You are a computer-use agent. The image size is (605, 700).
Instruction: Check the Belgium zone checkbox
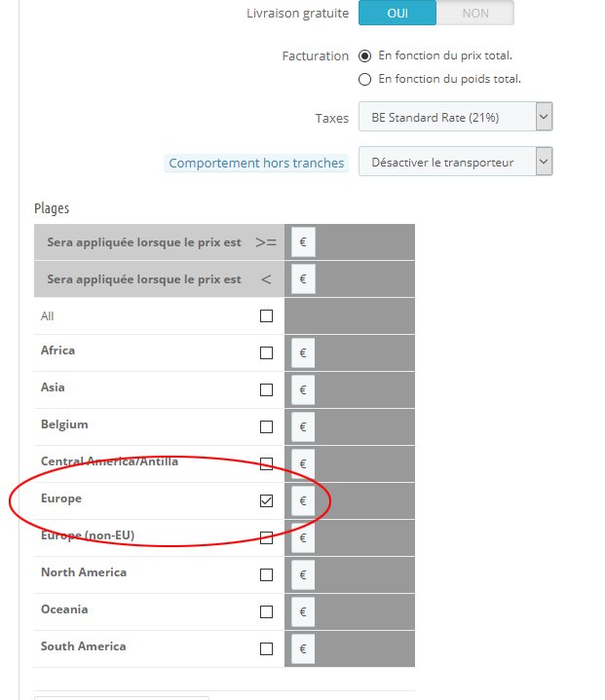(x=266, y=426)
